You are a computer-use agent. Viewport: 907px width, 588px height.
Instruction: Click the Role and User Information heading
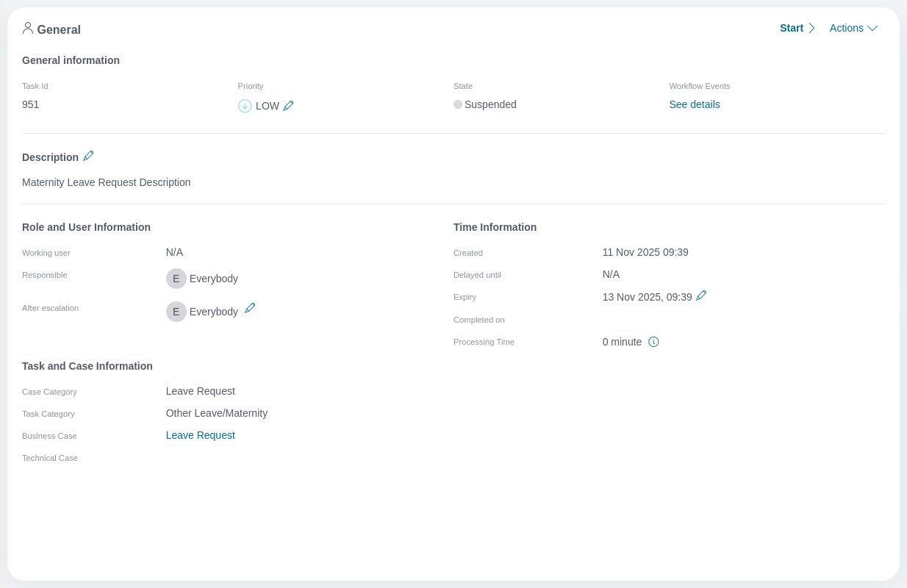point(86,227)
